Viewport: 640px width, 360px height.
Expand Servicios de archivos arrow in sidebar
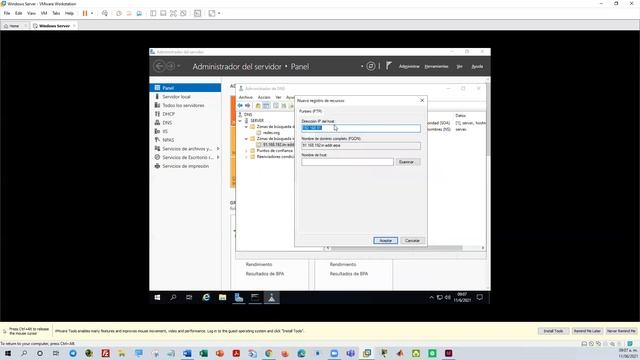[218, 149]
